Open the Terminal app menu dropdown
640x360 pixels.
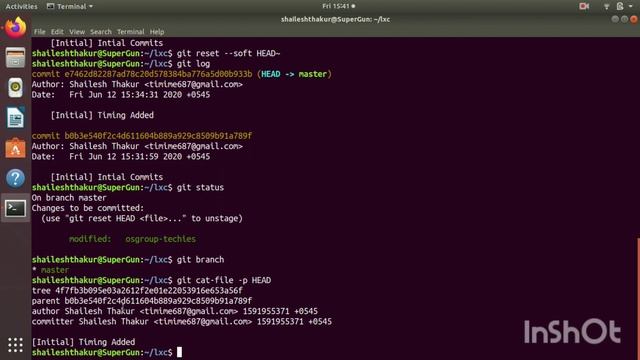pos(70,6)
